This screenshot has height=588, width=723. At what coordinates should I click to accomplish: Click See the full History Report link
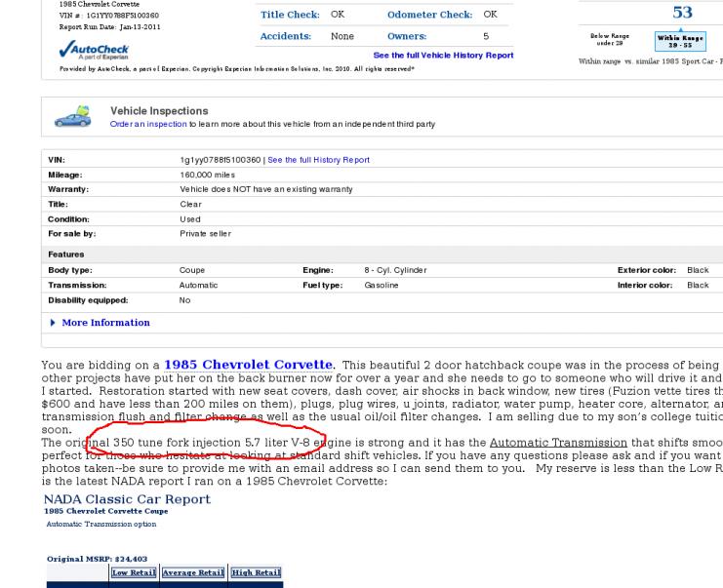[319, 160]
